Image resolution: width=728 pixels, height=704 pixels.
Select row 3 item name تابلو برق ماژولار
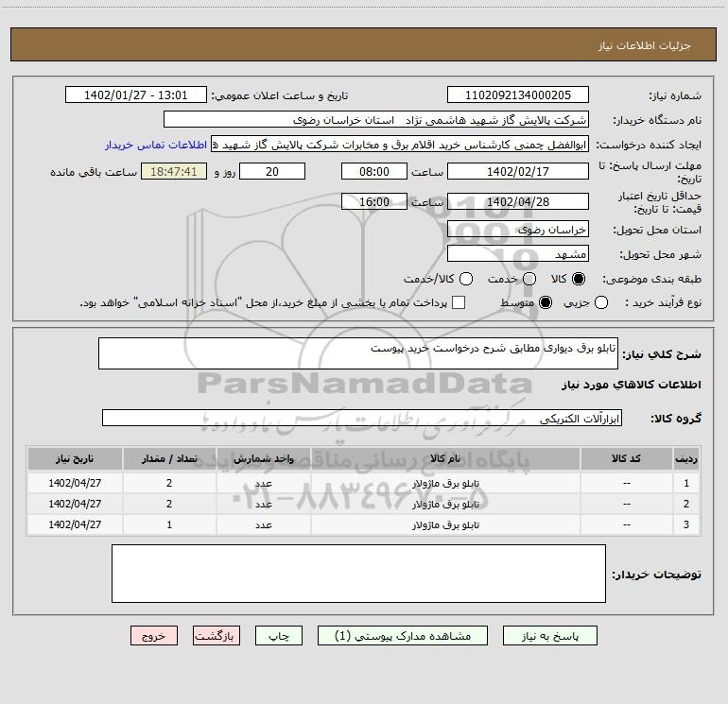pos(445,524)
